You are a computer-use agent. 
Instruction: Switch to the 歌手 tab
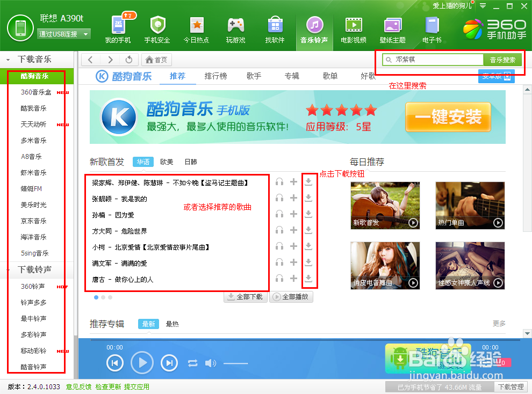(x=254, y=76)
